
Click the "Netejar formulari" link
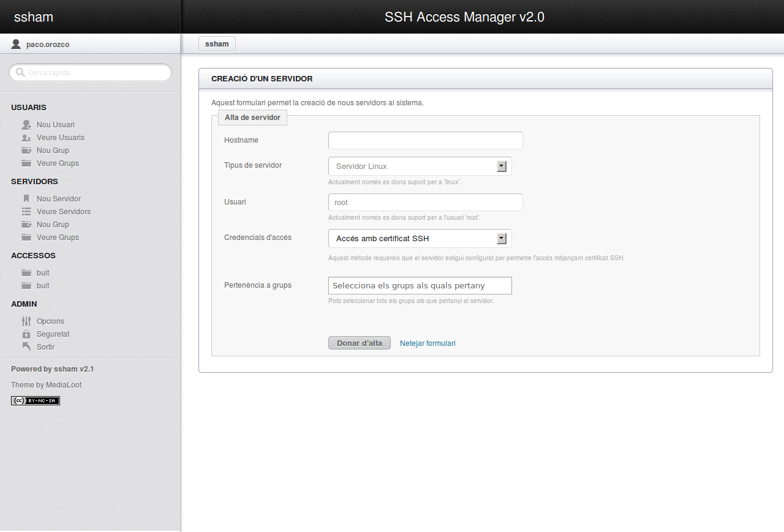[x=428, y=343]
